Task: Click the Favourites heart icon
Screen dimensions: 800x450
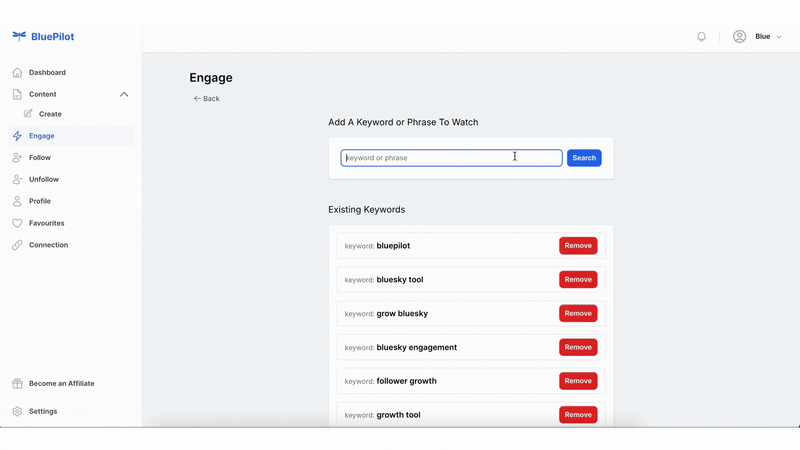Action: pos(17,223)
